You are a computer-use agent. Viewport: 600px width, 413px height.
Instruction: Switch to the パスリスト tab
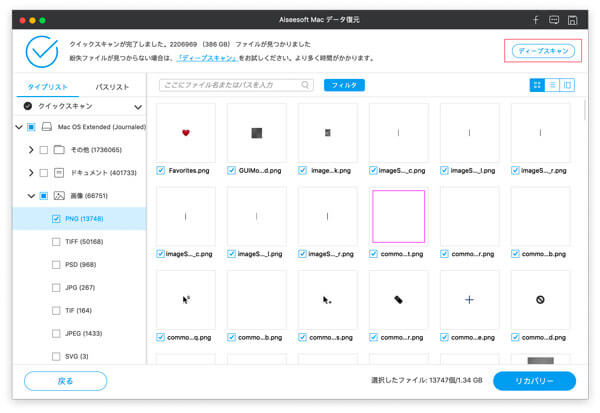coord(112,87)
